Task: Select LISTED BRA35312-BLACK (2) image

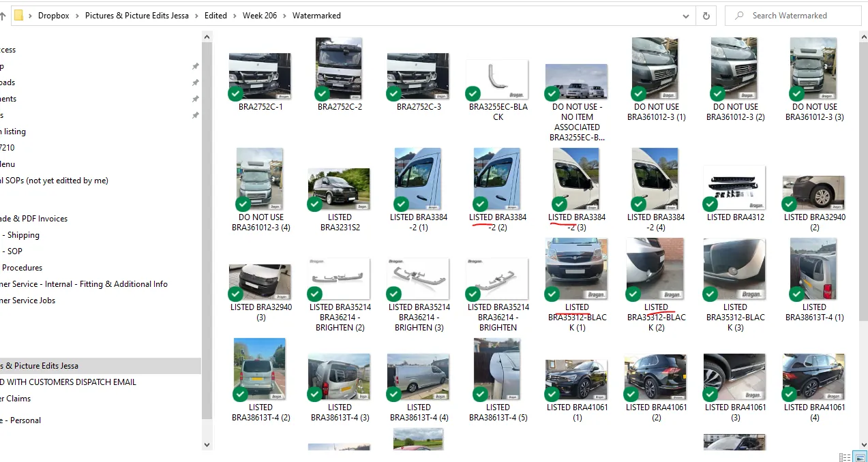Action: [x=656, y=270]
